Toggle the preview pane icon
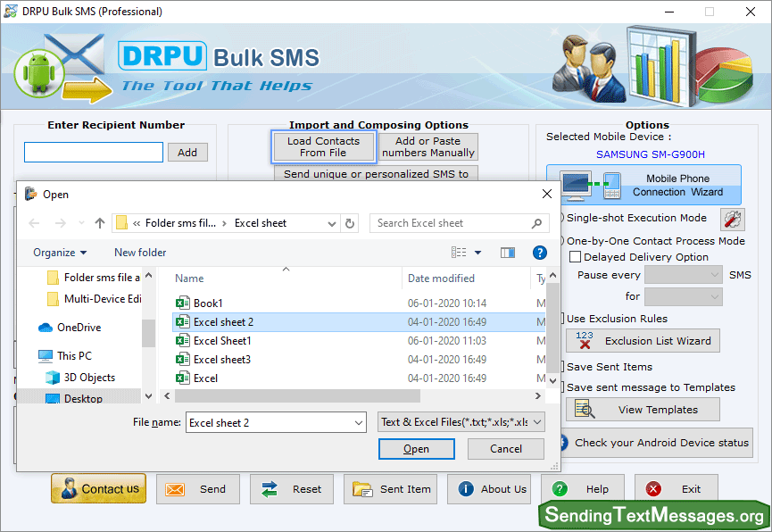 point(508,253)
